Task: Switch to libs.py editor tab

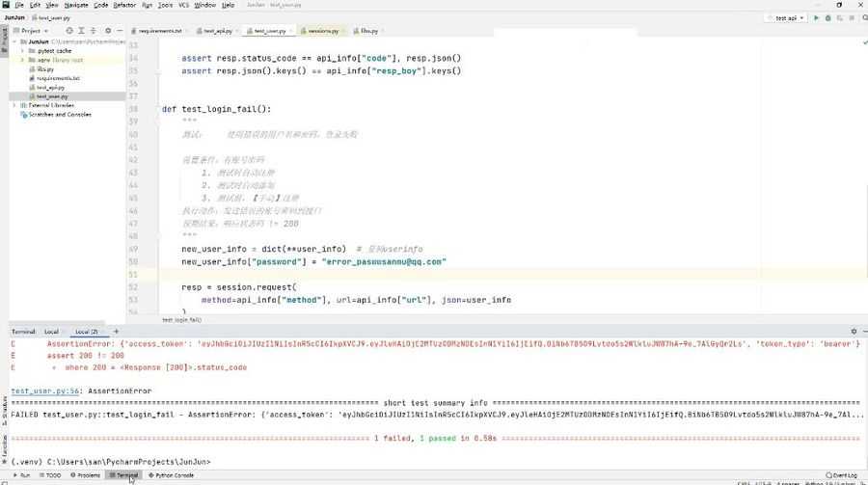Action: (x=368, y=31)
